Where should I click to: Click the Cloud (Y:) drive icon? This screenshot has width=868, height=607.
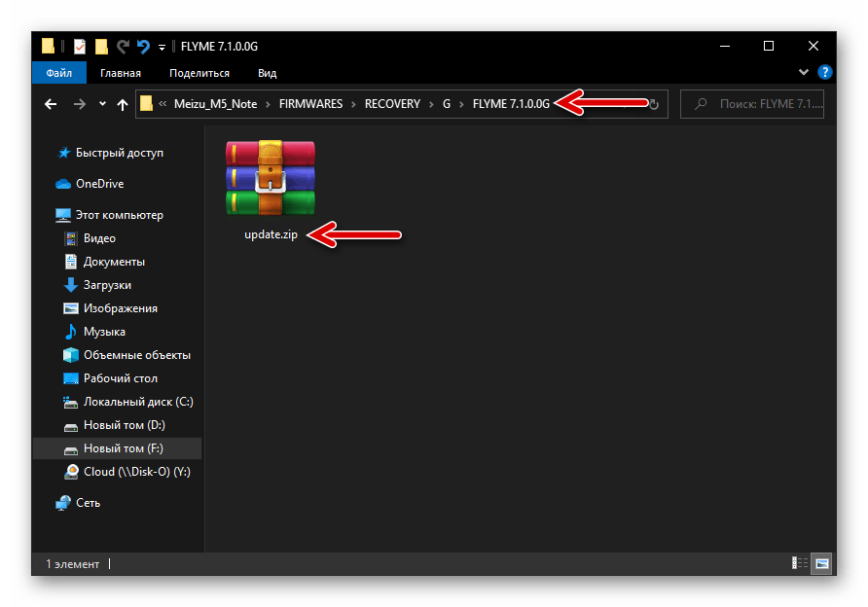[x=71, y=472]
